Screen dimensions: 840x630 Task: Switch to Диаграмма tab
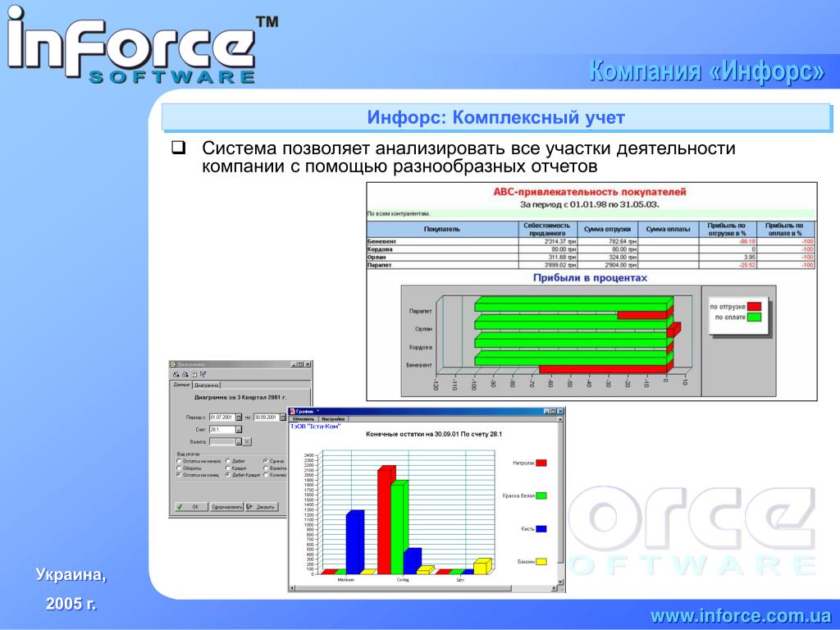coord(206,386)
